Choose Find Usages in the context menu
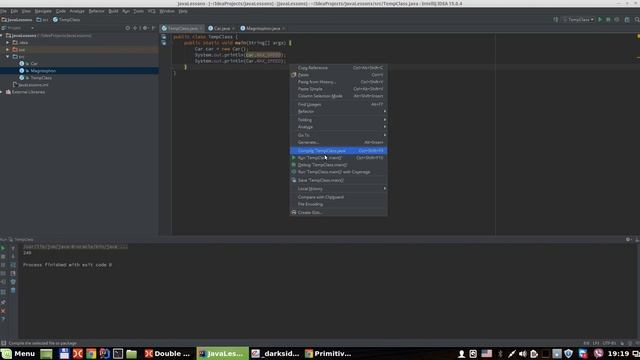Screen dimensions: 640x360 pyautogui.click(x=338, y=104)
